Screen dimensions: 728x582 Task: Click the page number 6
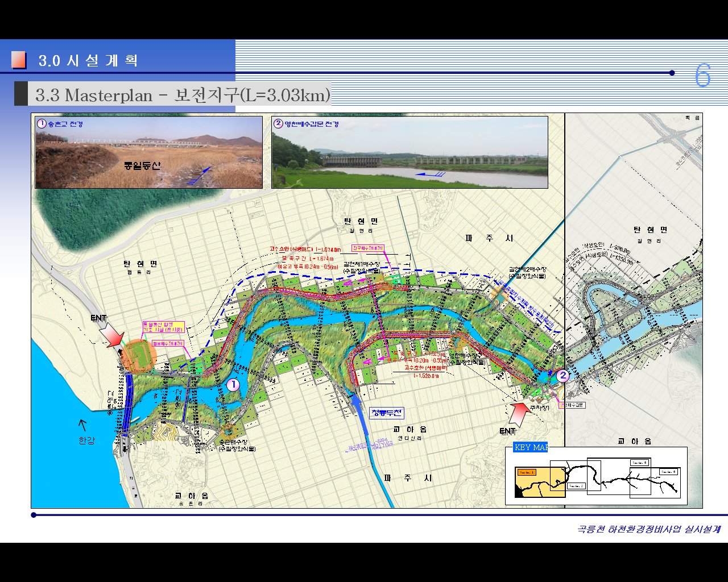tap(703, 76)
